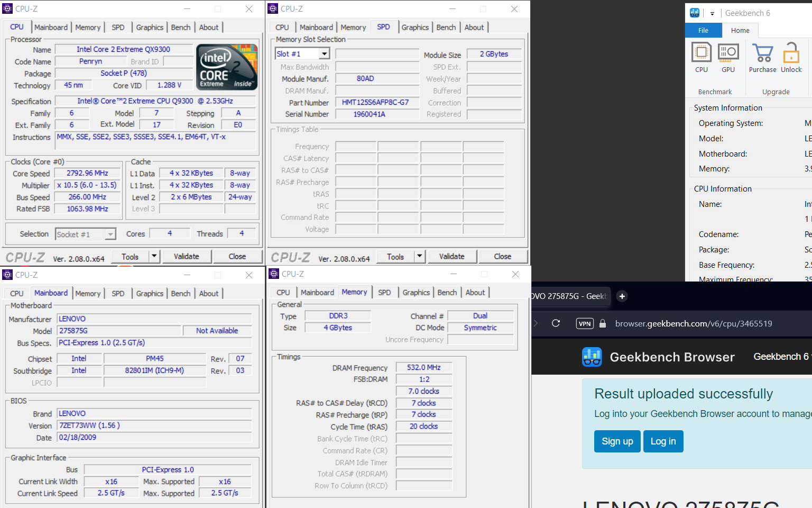Click Intel Core 2 Extreme logo
The width and height of the screenshot is (812, 508).
[x=227, y=67]
